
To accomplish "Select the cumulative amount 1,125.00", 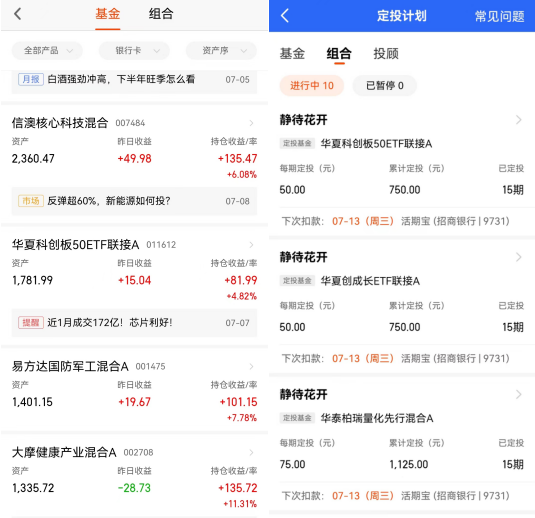I will (409, 464).
